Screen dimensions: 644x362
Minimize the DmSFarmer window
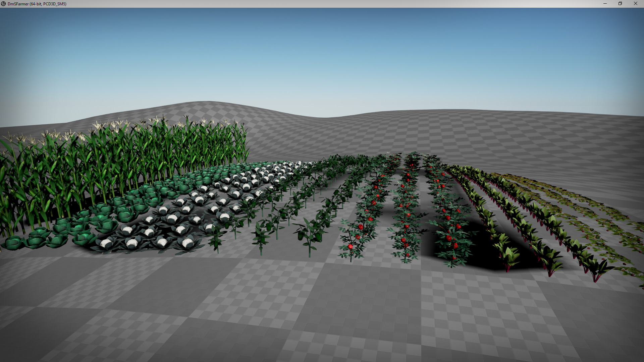[x=605, y=4]
